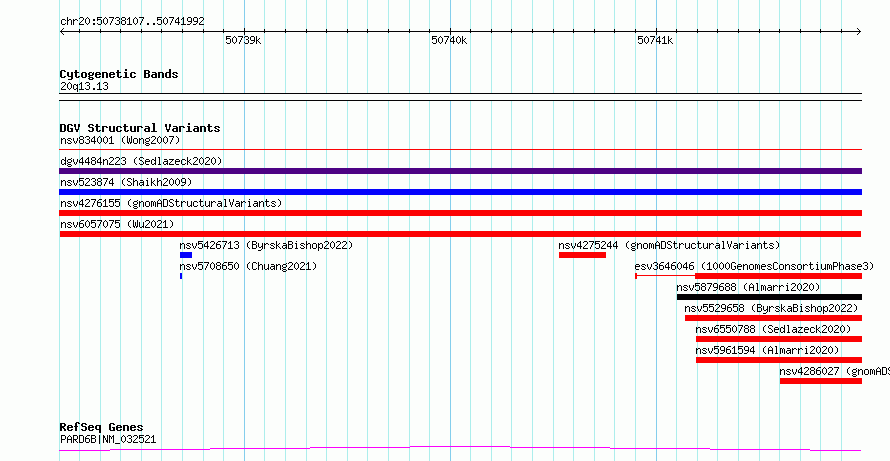Click the 50740k ruler position label
This screenshot has height=461, width=890.
click(449, 40)
